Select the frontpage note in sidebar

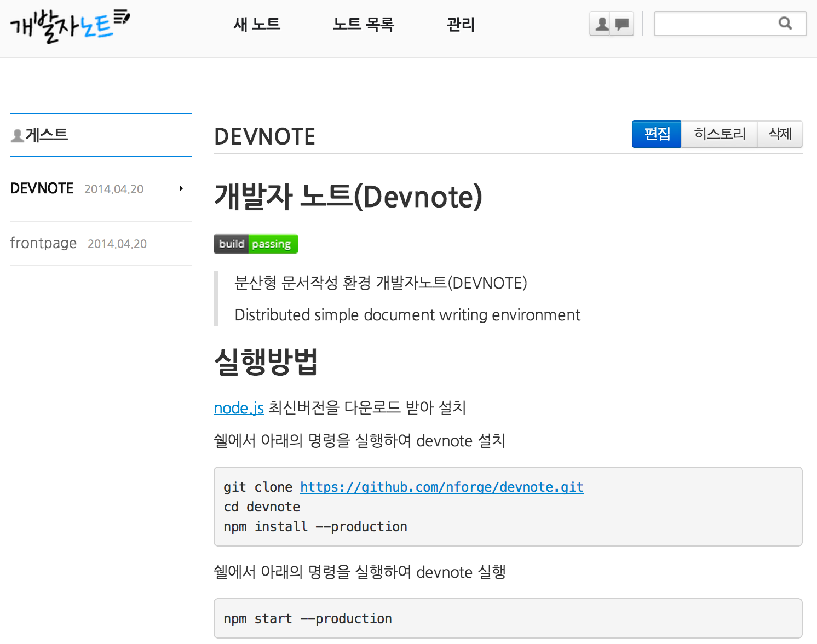[x=43, y=243]
